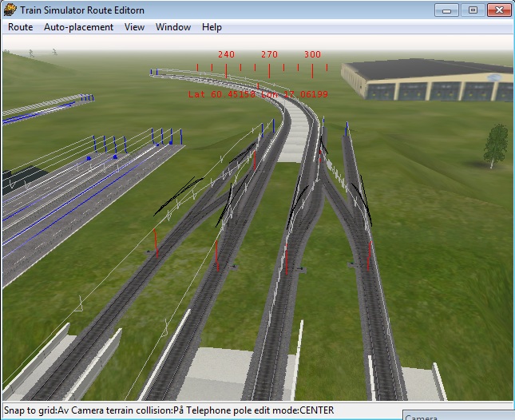This screenshot has height=420, width=515.
Task: Open the Route menu
Action: (x=21, y=27)
